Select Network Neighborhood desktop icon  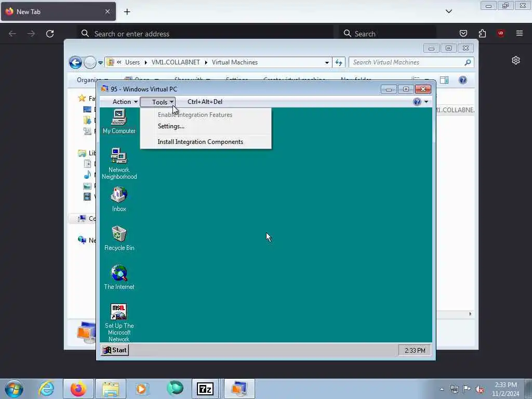pyautogui.click(x=119, y=163)
